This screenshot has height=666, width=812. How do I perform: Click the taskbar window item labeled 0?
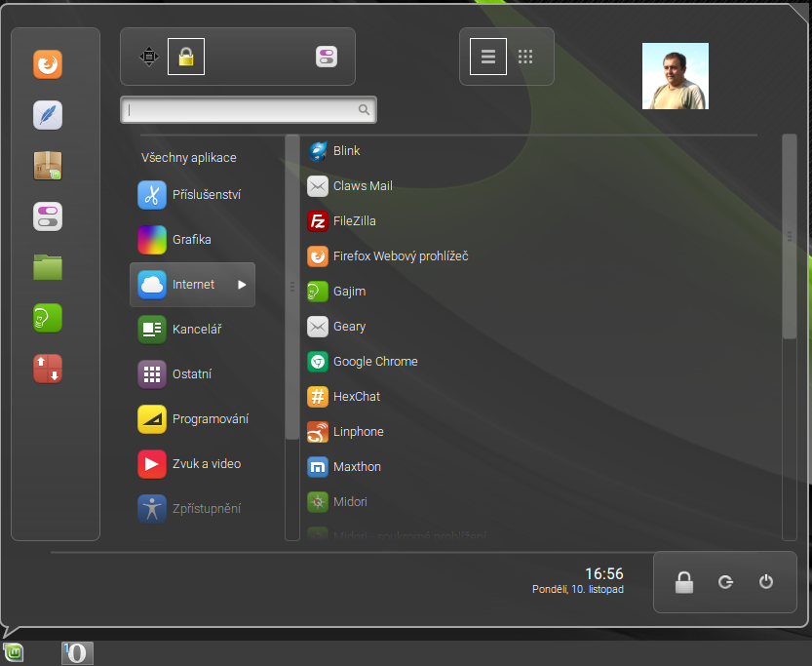(78, 653)
